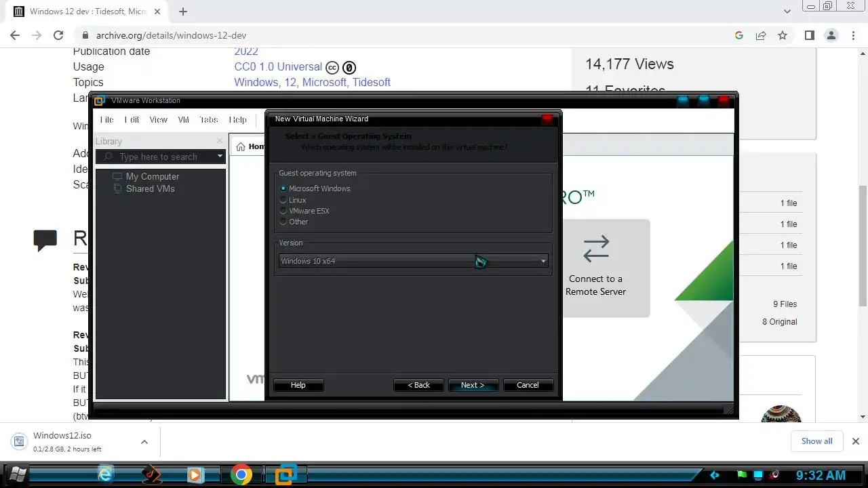
Task: Open the VMware Help menu
Action: coord(238,119)
